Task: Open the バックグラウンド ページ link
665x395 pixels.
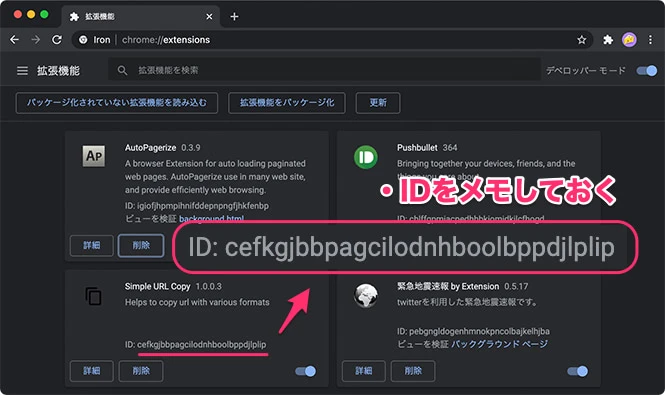Action: click(499, 344)
